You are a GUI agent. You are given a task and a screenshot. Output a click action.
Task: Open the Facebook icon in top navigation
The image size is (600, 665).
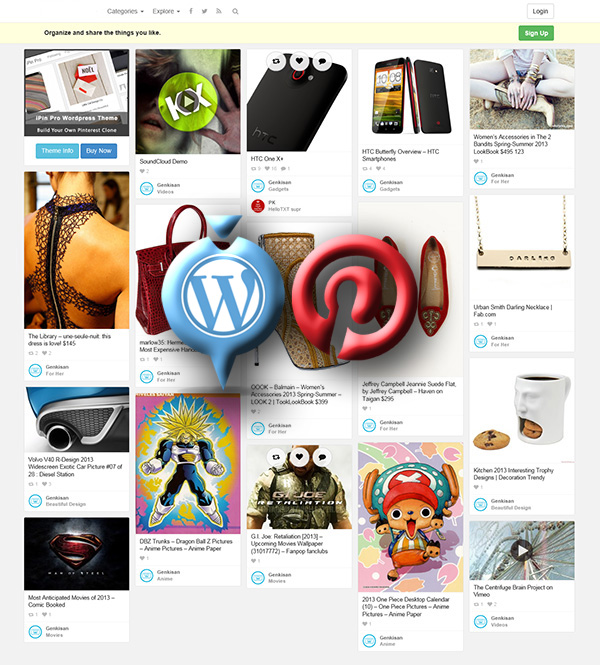191,11
